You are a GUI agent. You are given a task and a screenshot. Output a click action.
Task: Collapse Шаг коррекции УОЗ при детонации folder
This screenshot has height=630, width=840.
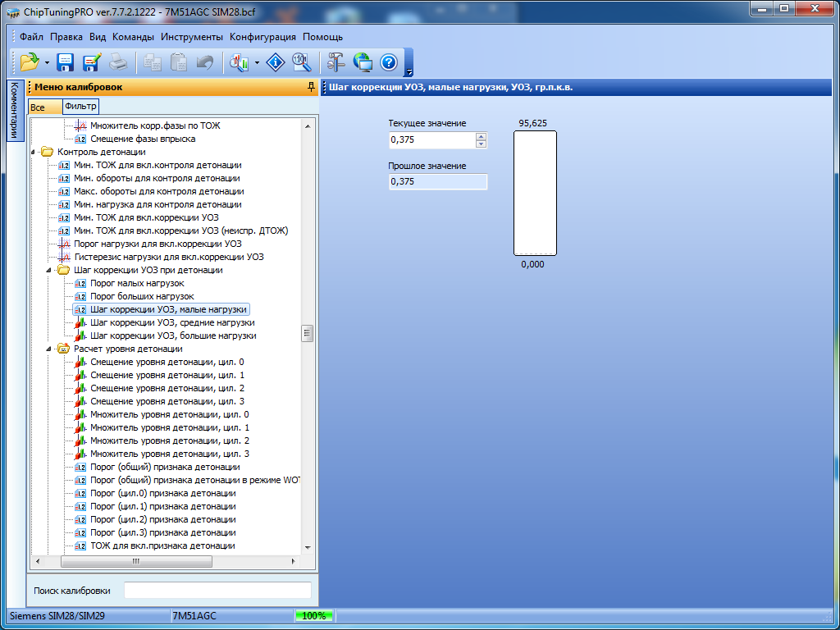pos(51,271)
